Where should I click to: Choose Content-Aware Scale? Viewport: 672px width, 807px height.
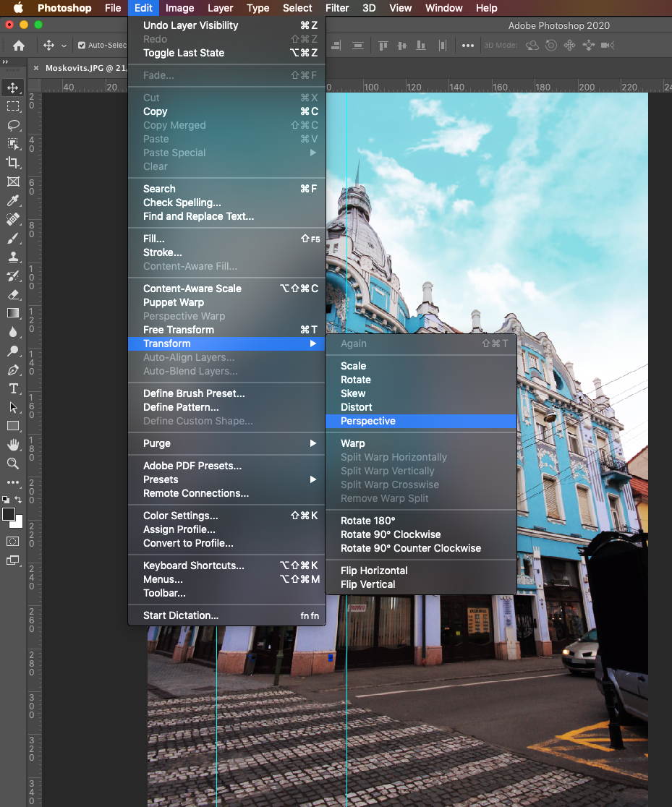tap(226, 289)
